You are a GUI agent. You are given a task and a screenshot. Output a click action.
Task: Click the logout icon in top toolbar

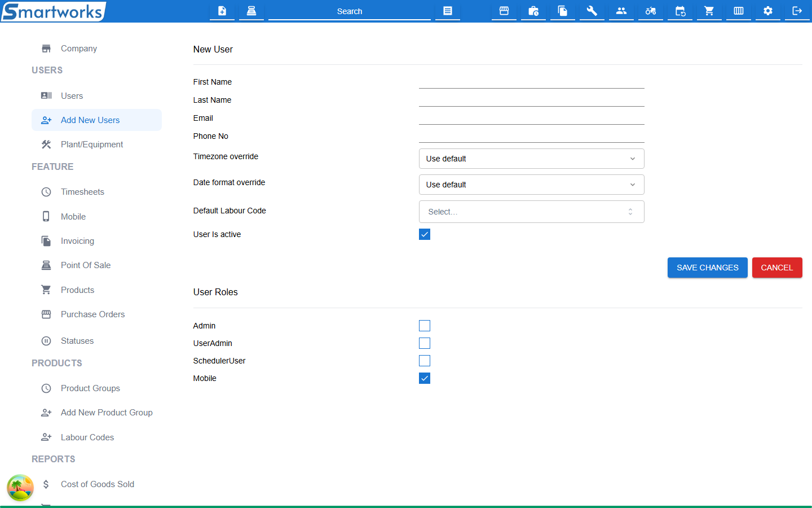pyautogui.click(x=797, y=11)
